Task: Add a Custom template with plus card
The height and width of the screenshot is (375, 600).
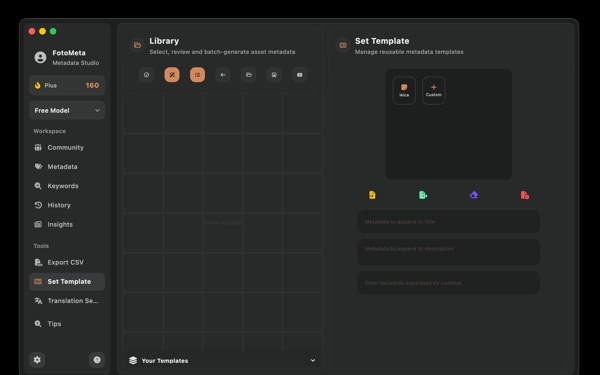Action: pos(434,91)
